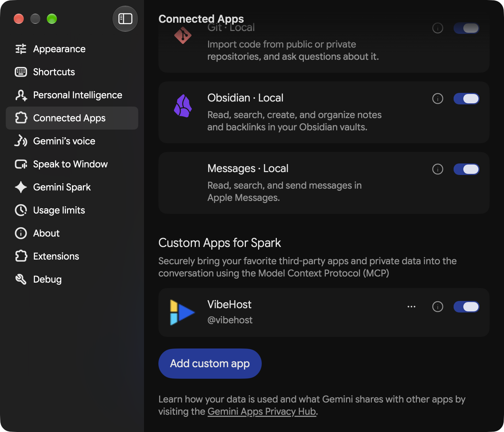
Task: Close the settings window
Action: (x=19, y=19)
